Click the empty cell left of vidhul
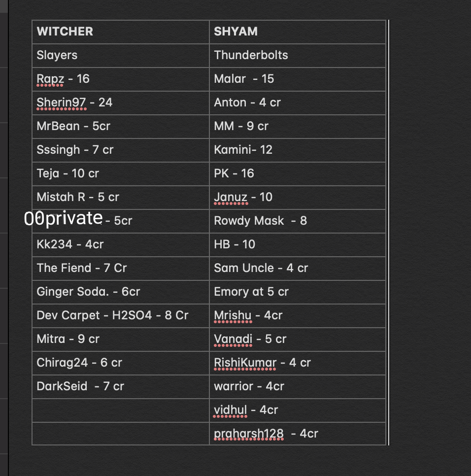Viewport: 471px width, 476px height. click(121, 410)
